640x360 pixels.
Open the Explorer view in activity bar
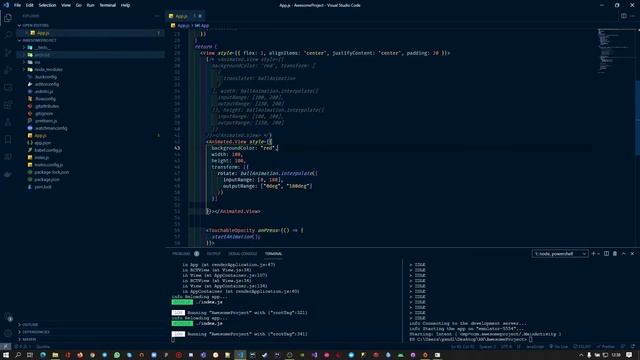[x=8, y=18]
